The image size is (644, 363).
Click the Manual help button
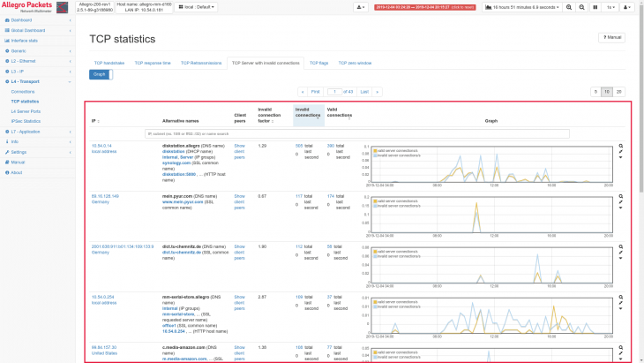click(x=613, y=38)
